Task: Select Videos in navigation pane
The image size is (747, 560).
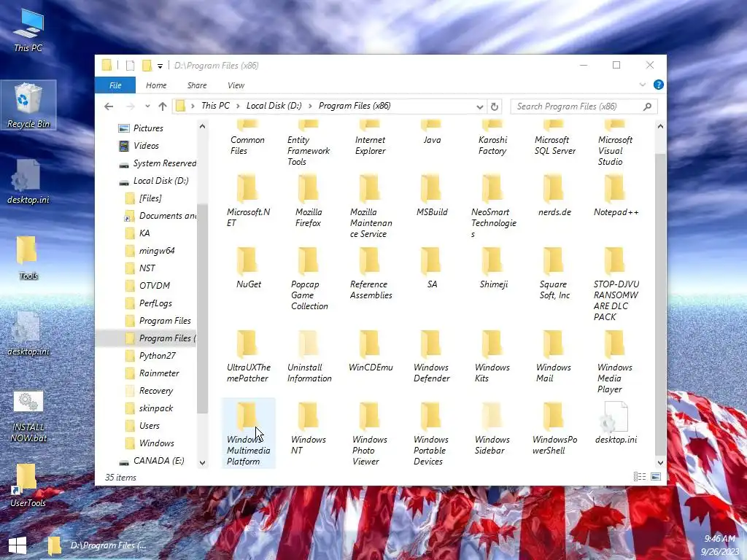Action: pyautogui.click(x=146, y=146)
